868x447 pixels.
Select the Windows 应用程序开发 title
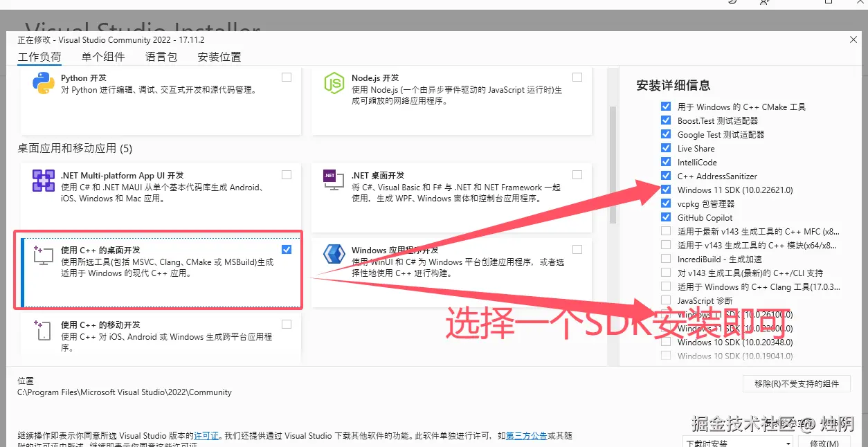coord(395,250)
